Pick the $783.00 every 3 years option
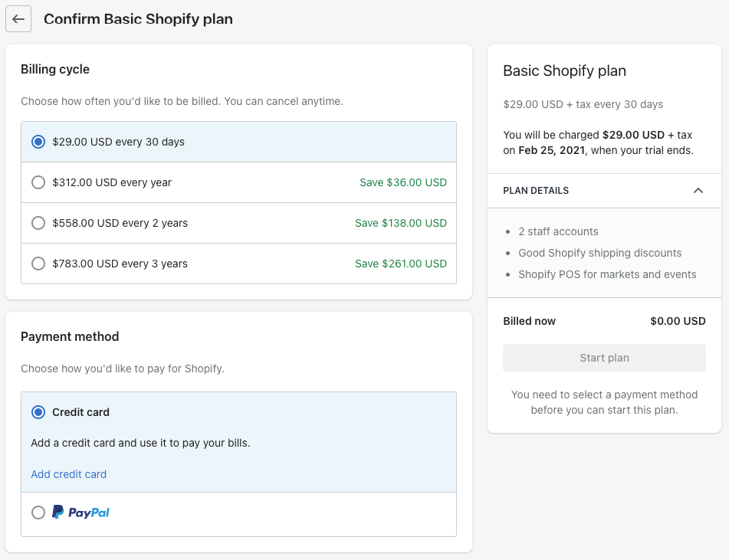729x560 pixels. click(x=38, y=264)
